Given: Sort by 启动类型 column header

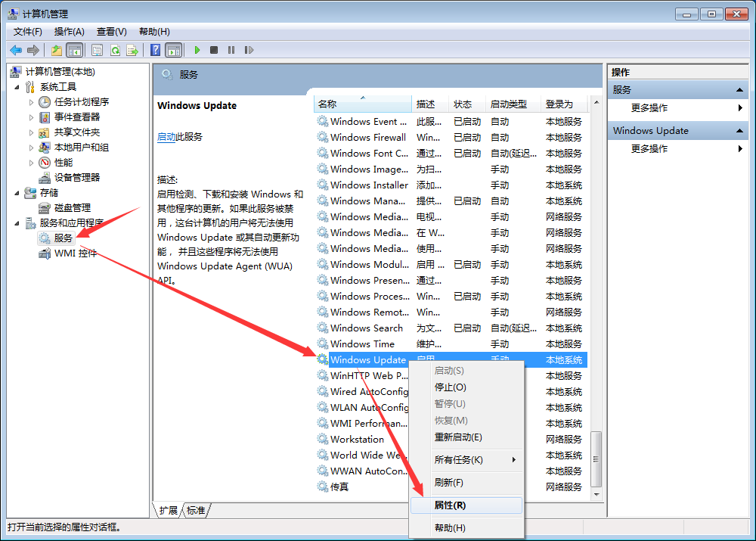Looking at the screenshot, I should (513, 104).
